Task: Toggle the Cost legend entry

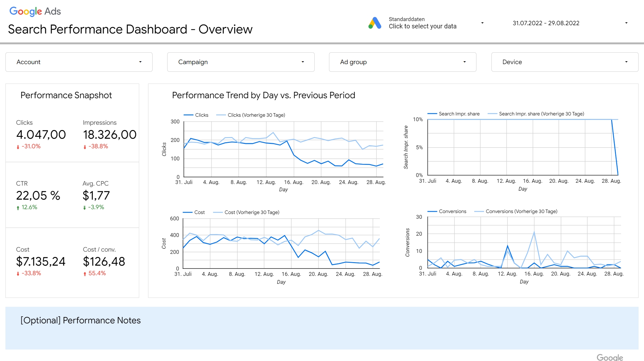Action: tap(199, 212)
